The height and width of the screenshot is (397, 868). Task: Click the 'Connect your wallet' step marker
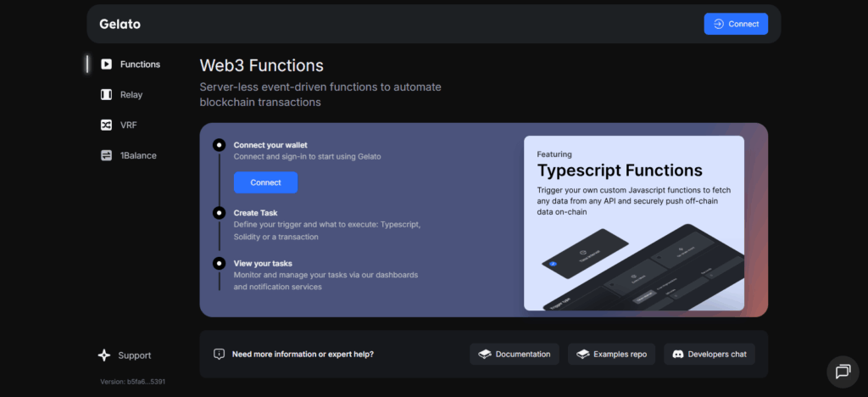220,145
